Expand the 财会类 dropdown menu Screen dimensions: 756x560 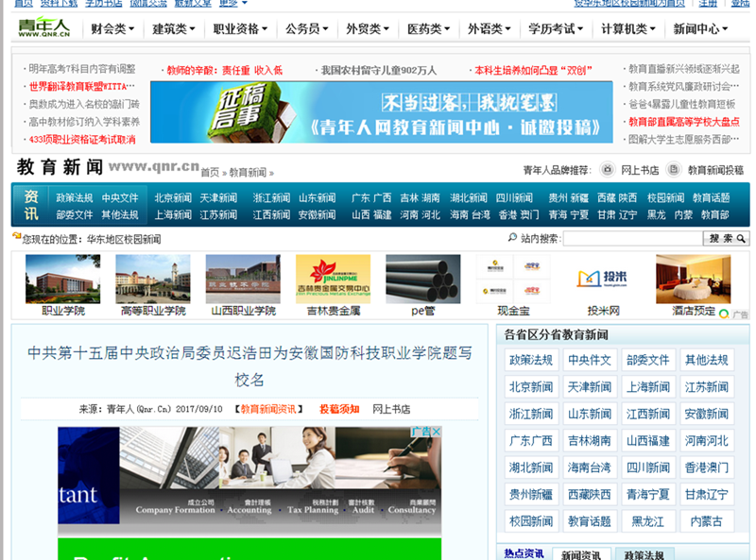point(112,29)
